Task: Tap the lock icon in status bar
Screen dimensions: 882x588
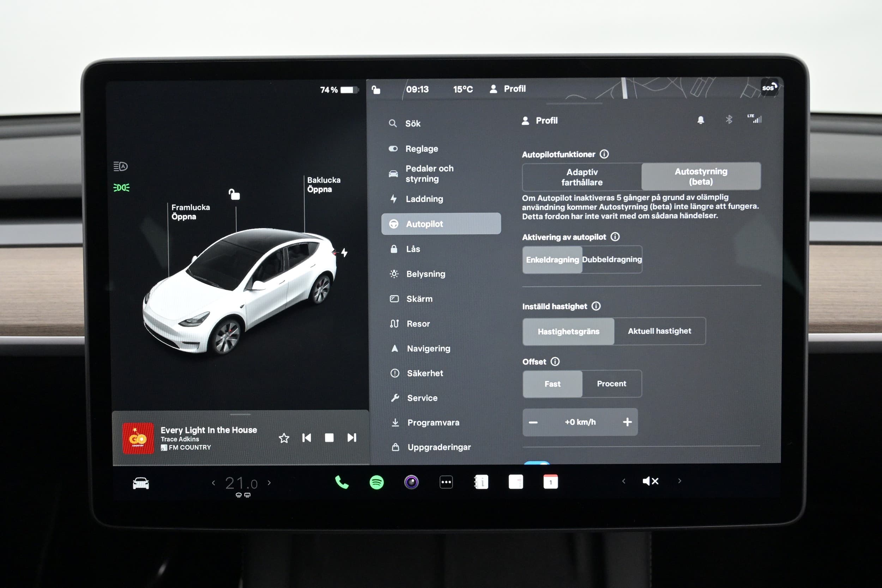Action: click(376, 90)
